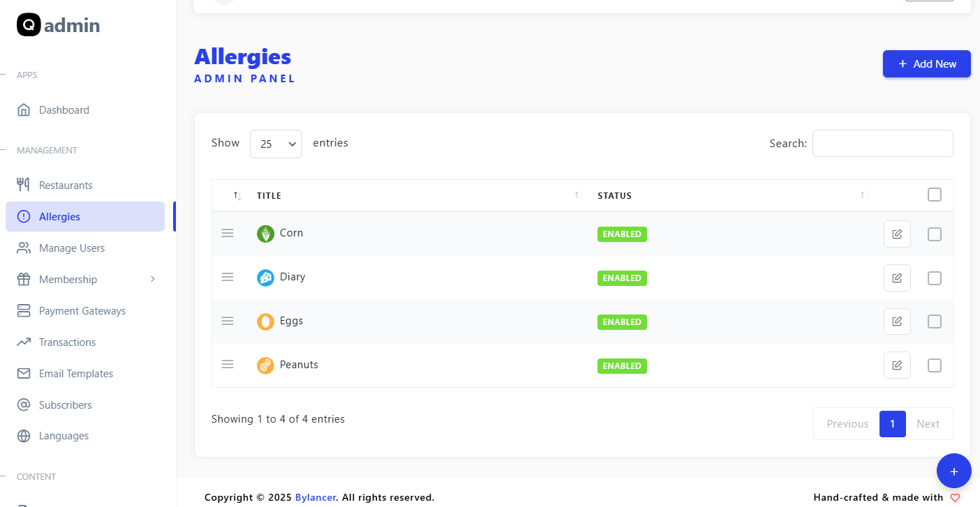Click the floating blue plus button

tap(953, 471)
